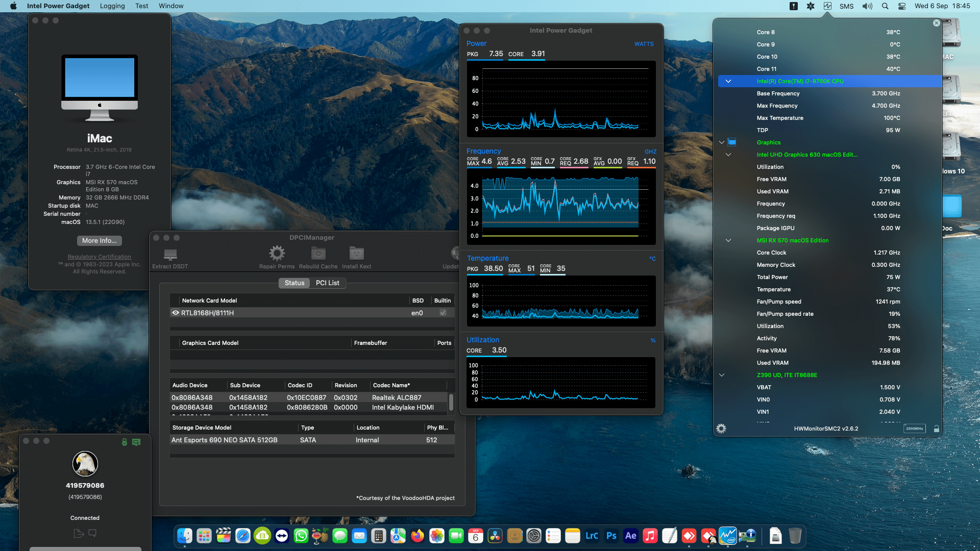Click the More Info button in About This Mac

point(99,240)
